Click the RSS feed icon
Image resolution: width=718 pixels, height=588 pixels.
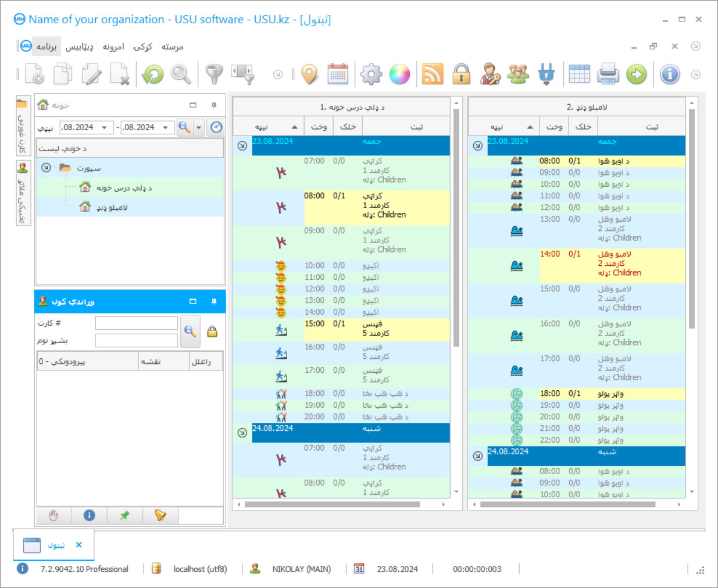tap(432, 74)
